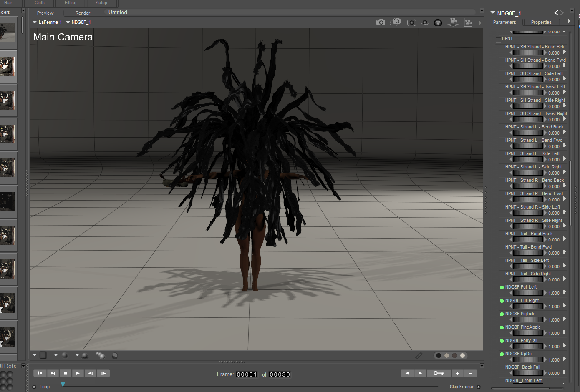This screenshot has height=392, width=580.
Task: Stop animation playback
Action: [x=65, y=373]
